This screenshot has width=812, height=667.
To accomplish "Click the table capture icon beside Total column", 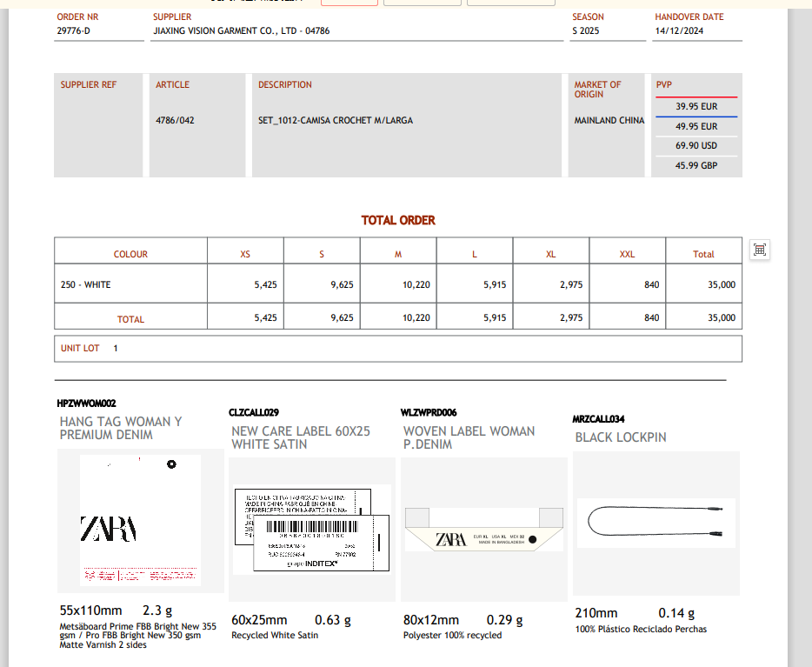I will pos(759,250).
